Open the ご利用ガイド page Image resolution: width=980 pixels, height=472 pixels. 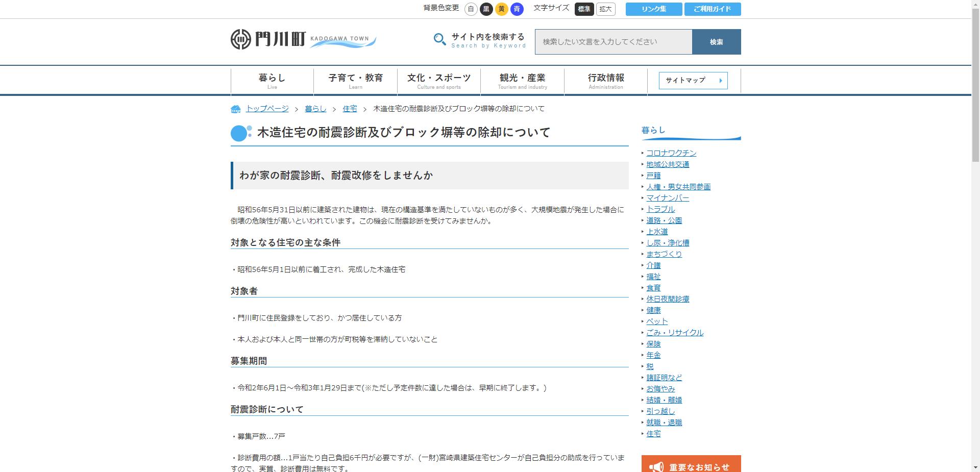(x=713, y=9)
